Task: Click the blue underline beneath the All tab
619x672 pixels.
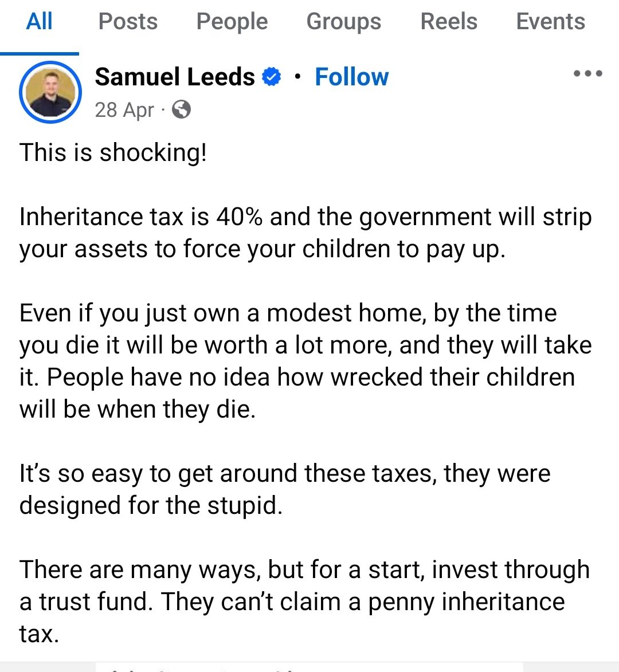Action: pyautogui.click(x=39, y=53)
